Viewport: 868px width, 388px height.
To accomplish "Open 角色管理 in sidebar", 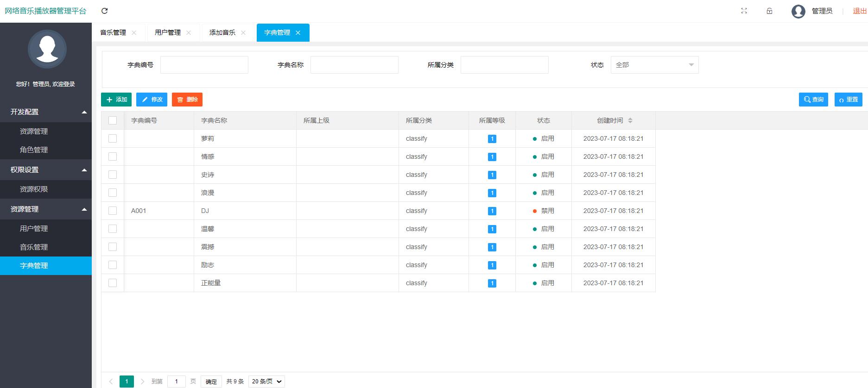I will coord(46,150).
